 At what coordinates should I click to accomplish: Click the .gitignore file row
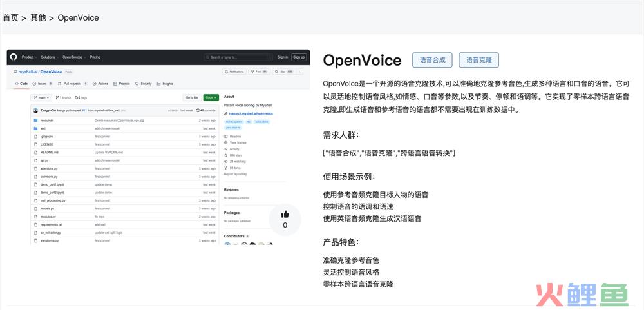click(124, 137)
